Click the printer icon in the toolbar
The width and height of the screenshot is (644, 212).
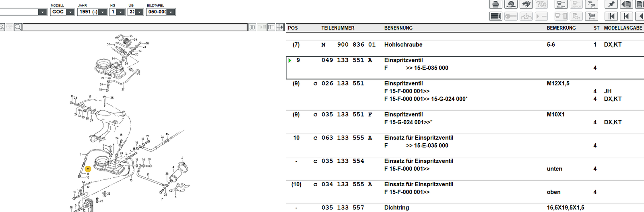coord(495,4)
